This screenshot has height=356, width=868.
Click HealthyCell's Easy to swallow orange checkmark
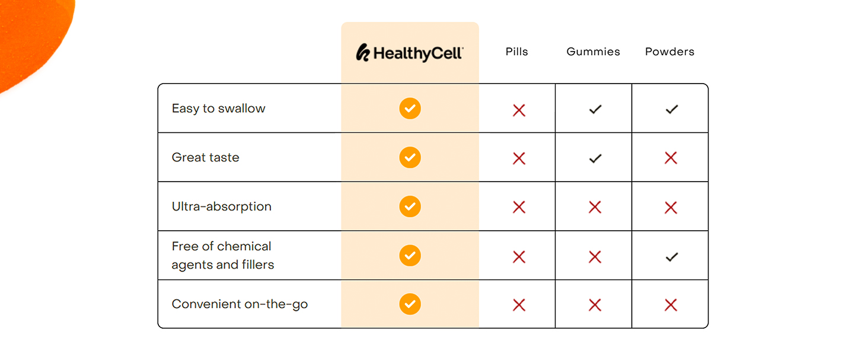tap(410, 109)
